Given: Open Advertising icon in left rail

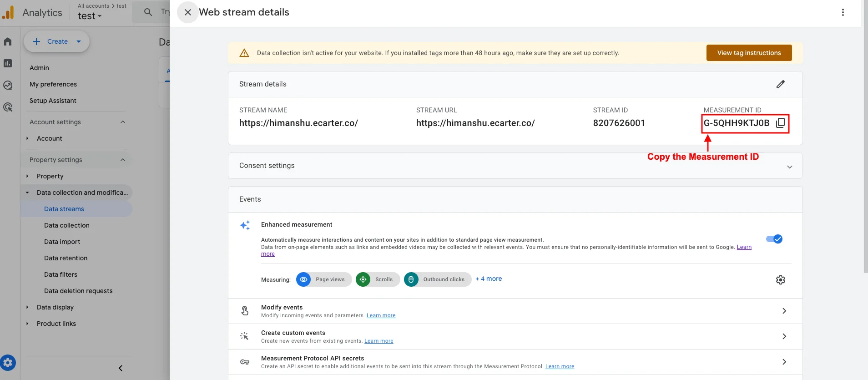Looking at the screenshot, I should tap(8, 107).
